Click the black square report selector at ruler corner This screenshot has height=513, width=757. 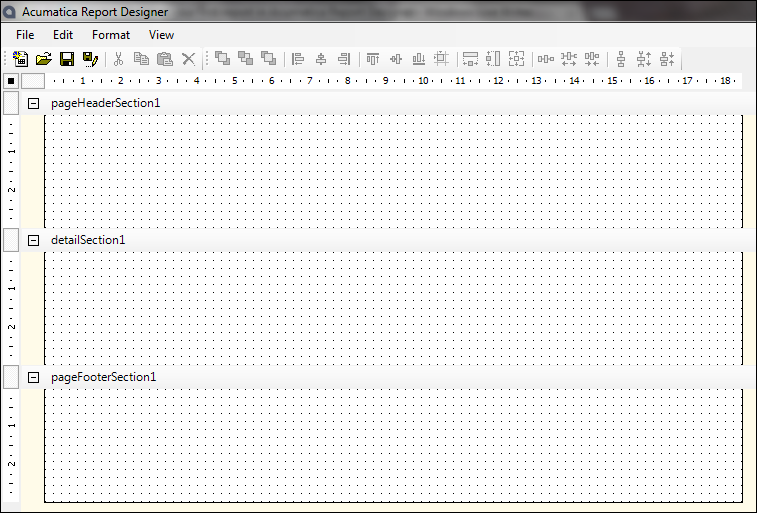(11, 80)
